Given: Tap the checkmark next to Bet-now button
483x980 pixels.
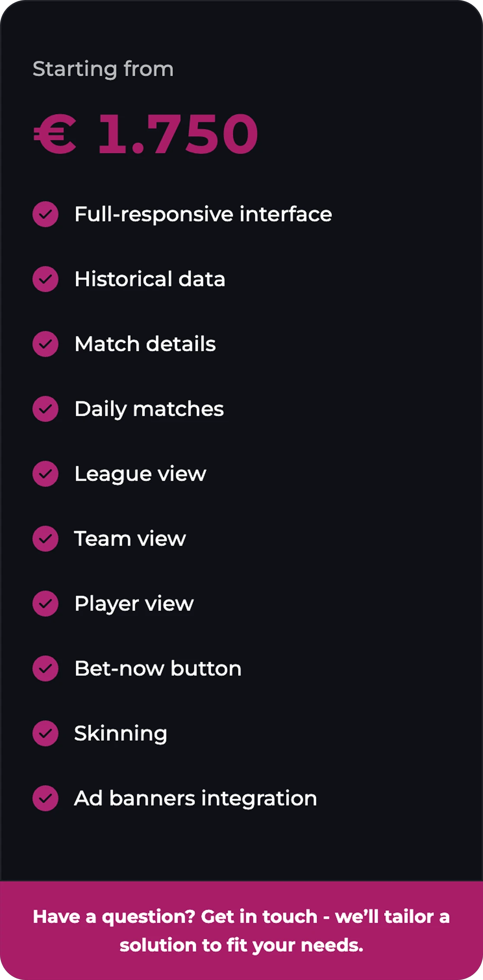Looking at the screenshot, I should 45,668.
